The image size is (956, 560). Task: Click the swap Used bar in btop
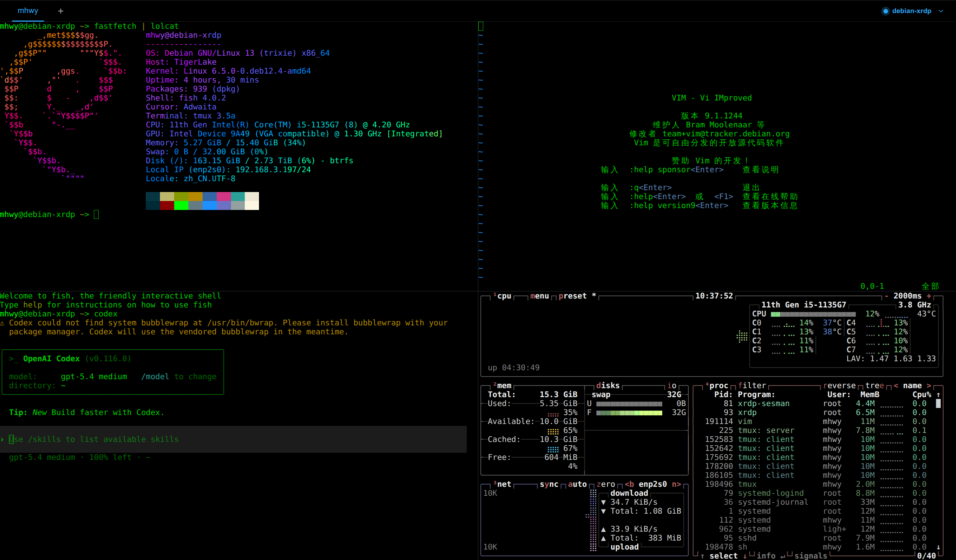629,404
